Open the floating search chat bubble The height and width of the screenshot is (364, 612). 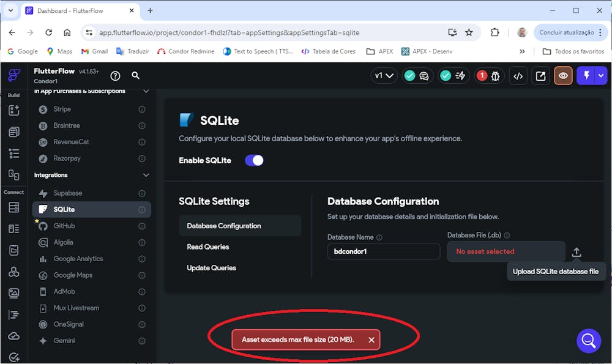pos(588,341)
